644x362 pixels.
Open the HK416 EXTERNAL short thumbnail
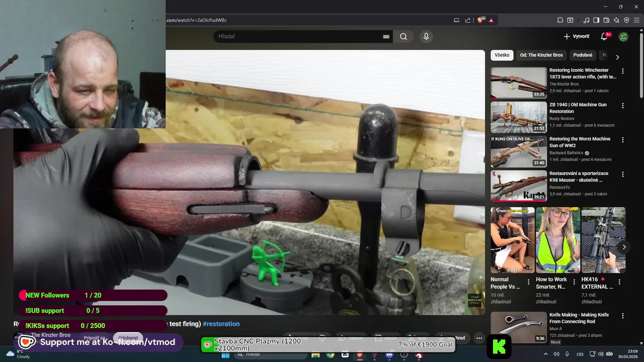604,240
